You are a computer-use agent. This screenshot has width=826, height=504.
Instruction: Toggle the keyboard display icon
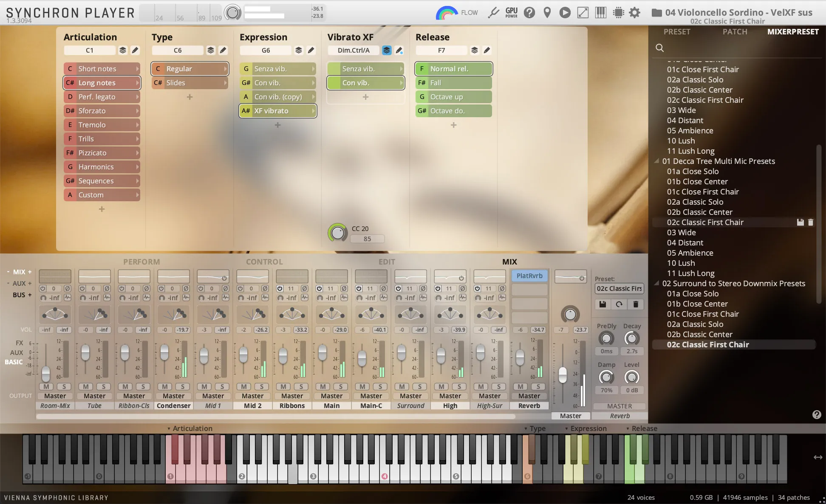point(601,13)
